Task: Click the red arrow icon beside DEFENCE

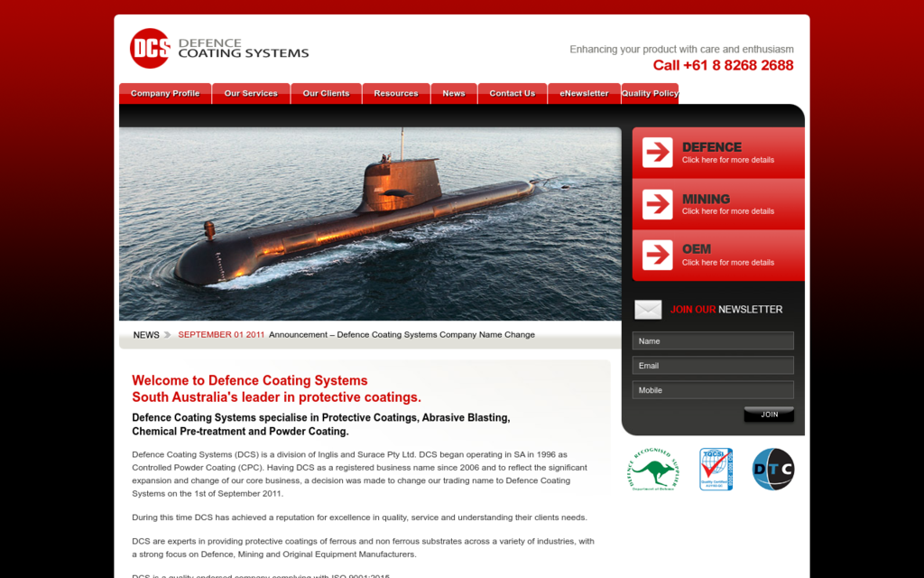Action: [656, 153]
